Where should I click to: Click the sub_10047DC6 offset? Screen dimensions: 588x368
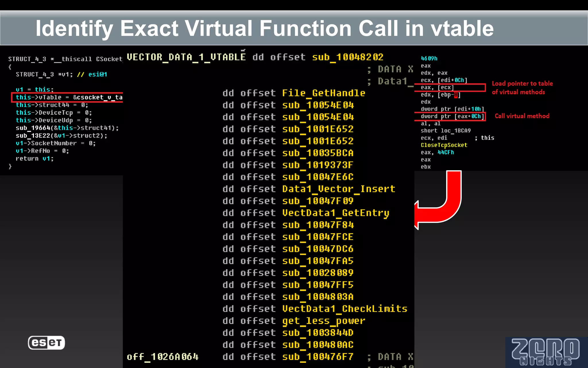318,249
